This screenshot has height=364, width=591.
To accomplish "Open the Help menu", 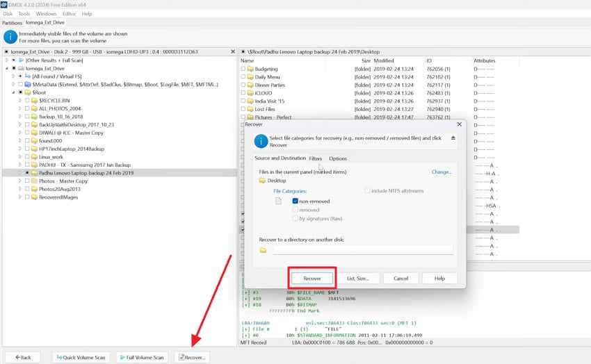I will point(87,14).
